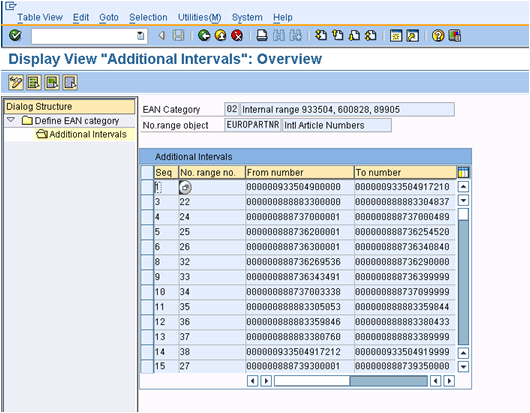Open table configuration settings icon

(x=463, y=172)
